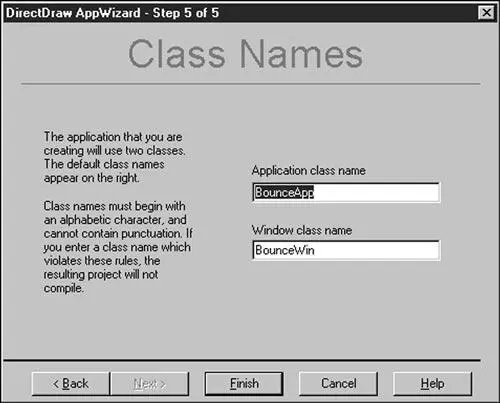The width and height of the screenshot is (500, 403).
Task: Click the word "compile." ending the instructions
Action: coord(63,288)
